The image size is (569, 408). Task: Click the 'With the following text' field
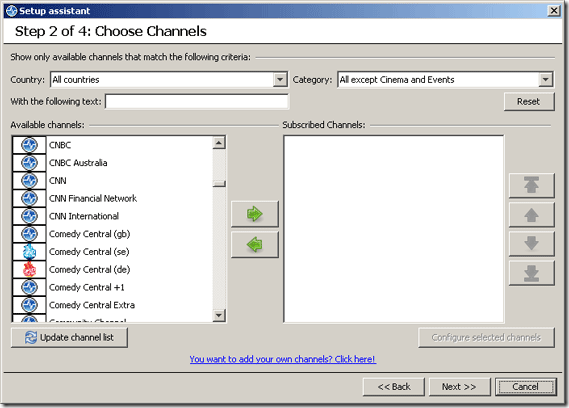(x=197, y=101)
